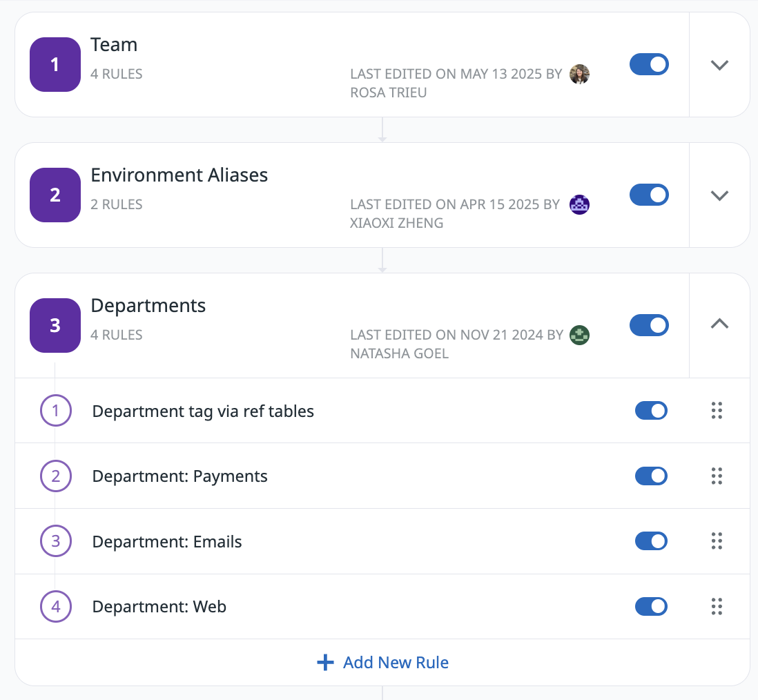
Task: Click the purple number 3 Departments badge
Action: [x=55, y=325]
